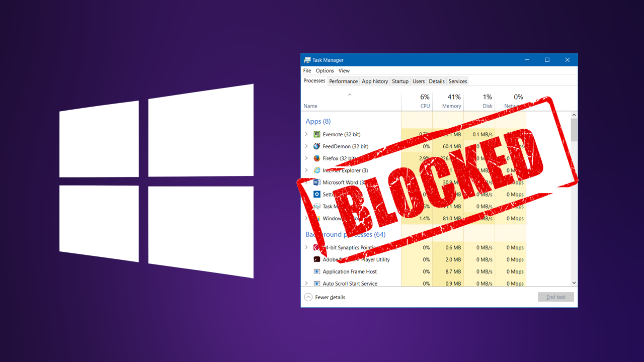This screenshot has width=644, height=362.
Task: Click the FeedDemon (32 bit) process name
Action: click(346, 146)
